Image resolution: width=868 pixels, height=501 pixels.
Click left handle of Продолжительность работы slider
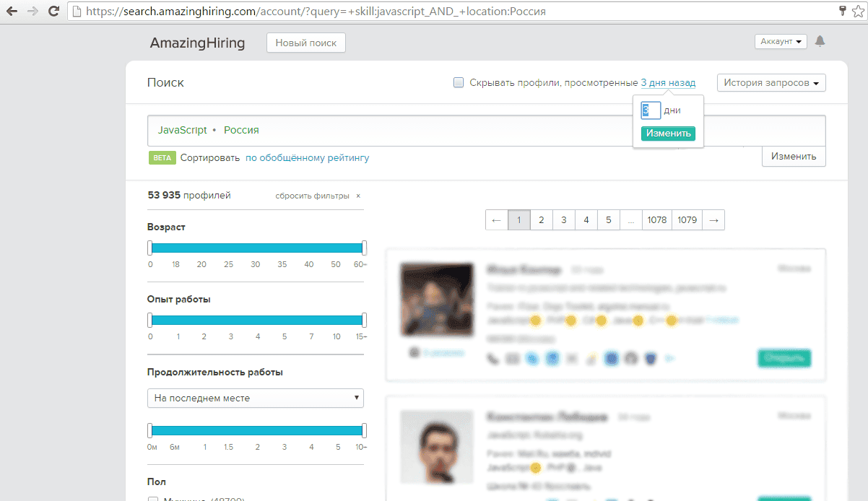[149, 430]
